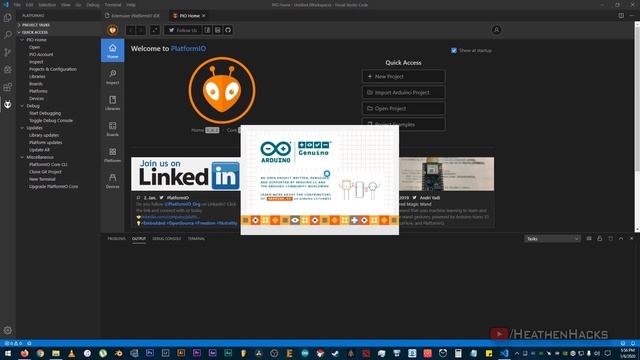
Task: Open the Search view in activity bar
Action: [x=8, y=35]
